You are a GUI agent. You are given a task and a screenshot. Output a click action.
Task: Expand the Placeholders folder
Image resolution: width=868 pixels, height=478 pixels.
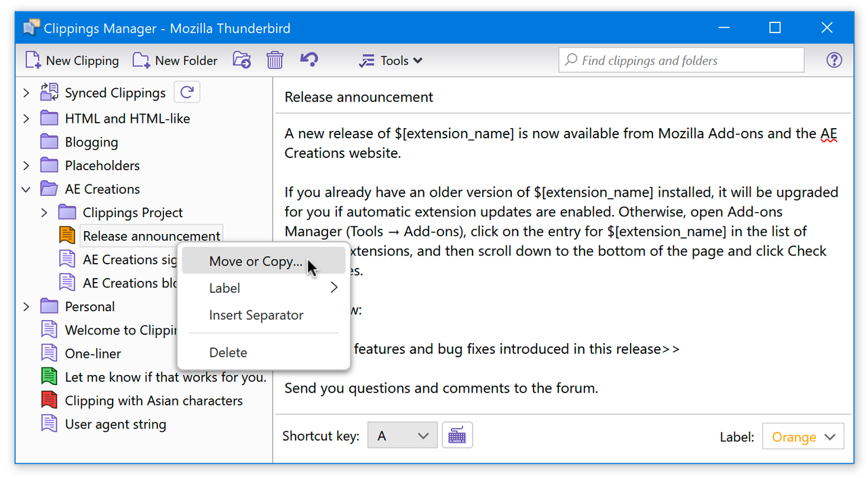point(26,165)
